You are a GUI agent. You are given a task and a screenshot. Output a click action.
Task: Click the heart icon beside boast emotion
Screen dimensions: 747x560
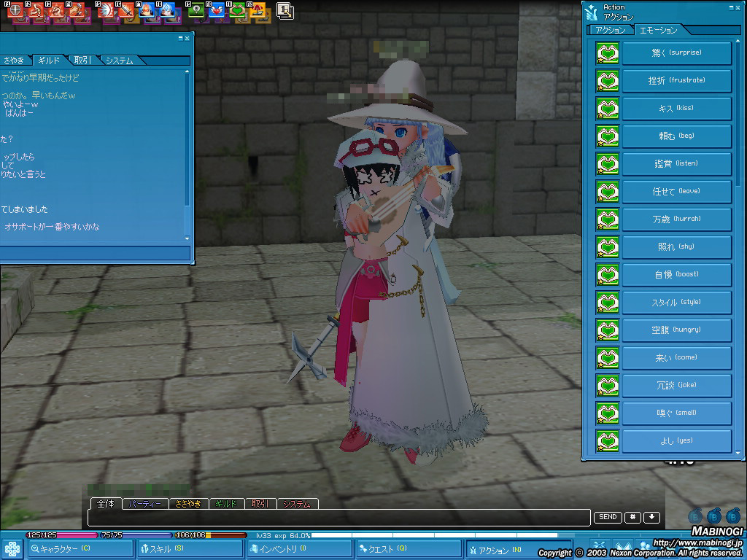[x=608, y=275]
